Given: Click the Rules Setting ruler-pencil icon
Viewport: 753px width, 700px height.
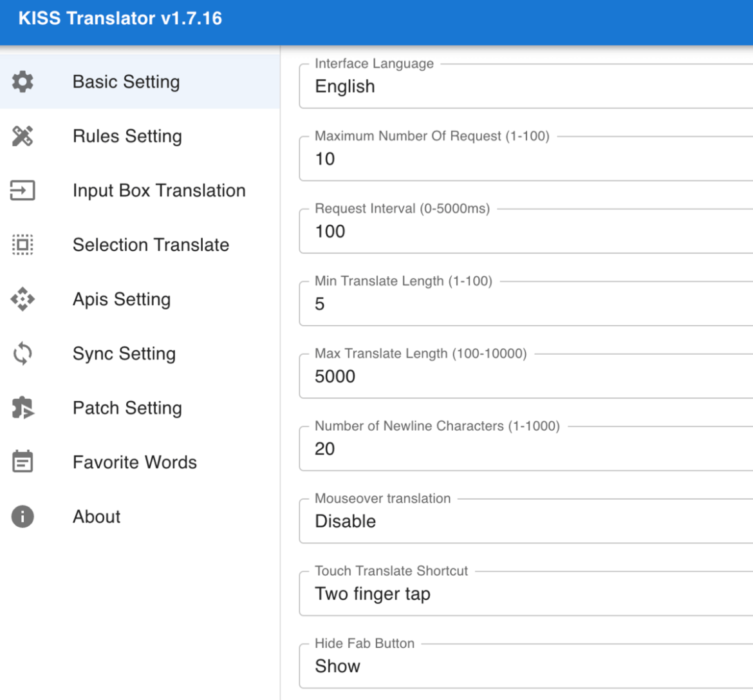Looking at the screenshot, I should tap(23, 136).
